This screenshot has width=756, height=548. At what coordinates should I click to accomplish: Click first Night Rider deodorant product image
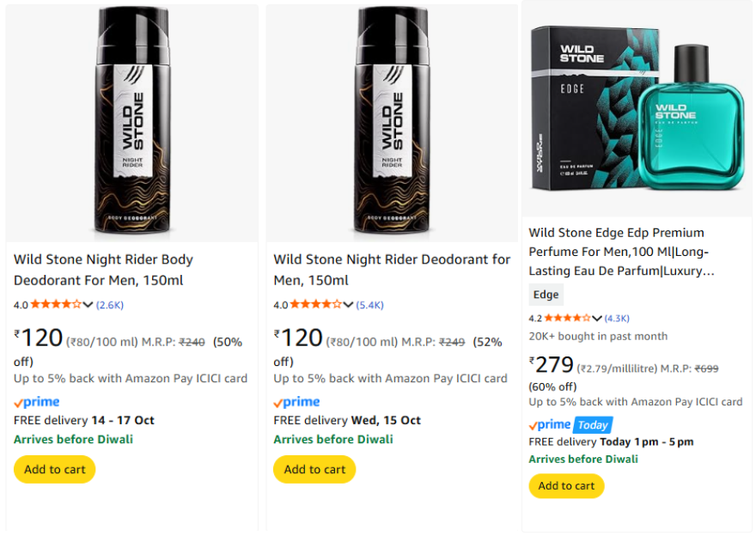click(131, 122)
